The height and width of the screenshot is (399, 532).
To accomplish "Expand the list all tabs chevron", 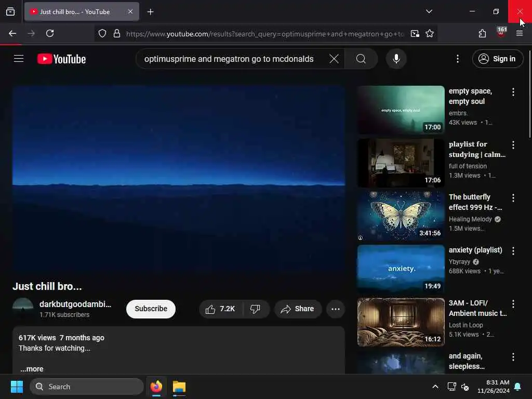I will click(x=429, y=11).
